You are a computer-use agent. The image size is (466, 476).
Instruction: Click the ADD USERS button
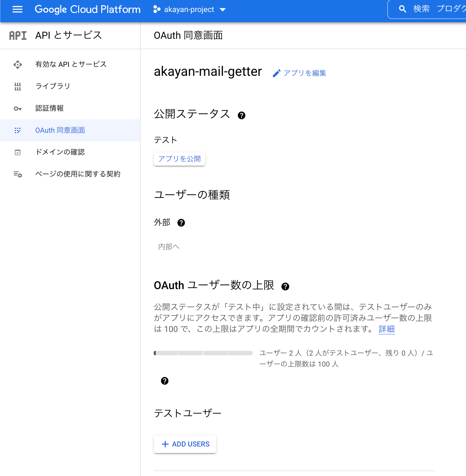tap(185, 444)
